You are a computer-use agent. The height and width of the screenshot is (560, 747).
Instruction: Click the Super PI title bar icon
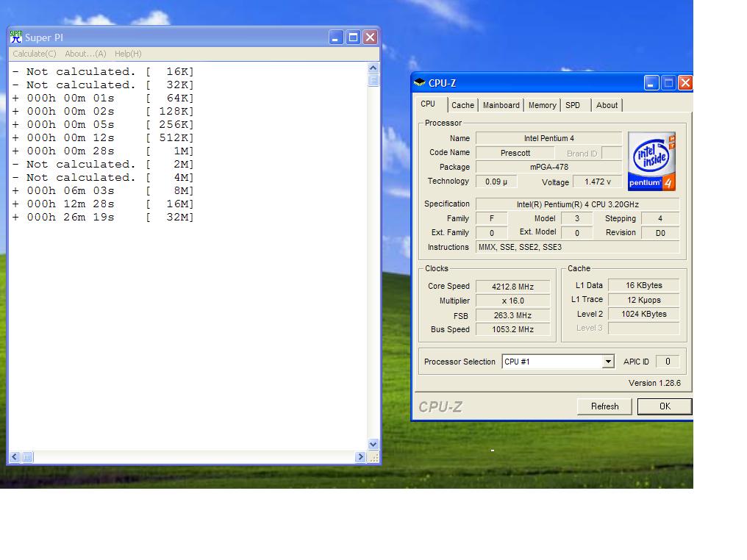pyautogui.click(x=16, y=37)
